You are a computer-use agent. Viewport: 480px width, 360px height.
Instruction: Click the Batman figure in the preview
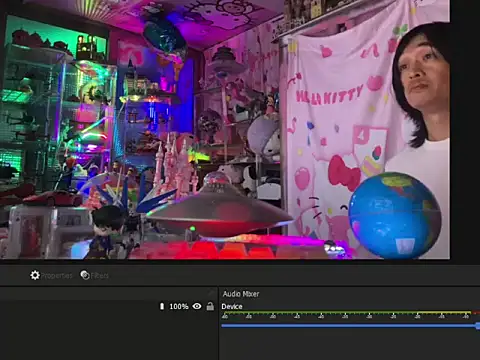[107, 232]
